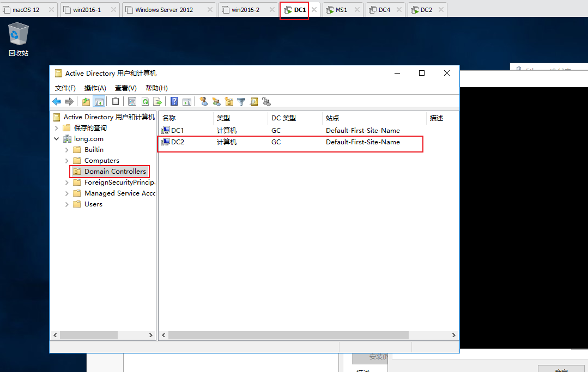The height and width of the screenshot is (372, 588).
Task: Toggle the show/hide action pane icon
Action: [x=187, y=101]
